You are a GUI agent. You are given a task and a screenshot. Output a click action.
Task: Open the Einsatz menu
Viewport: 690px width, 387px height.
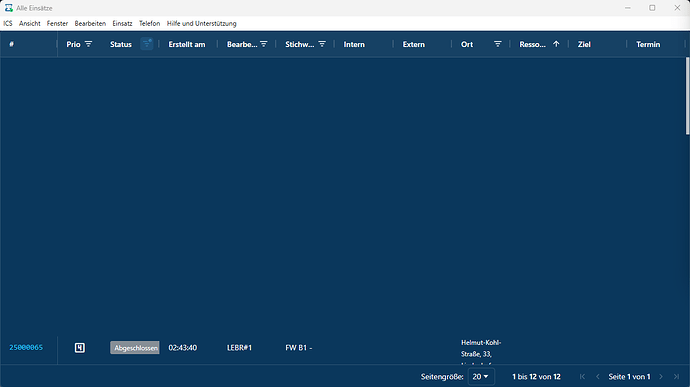[122, 23]
